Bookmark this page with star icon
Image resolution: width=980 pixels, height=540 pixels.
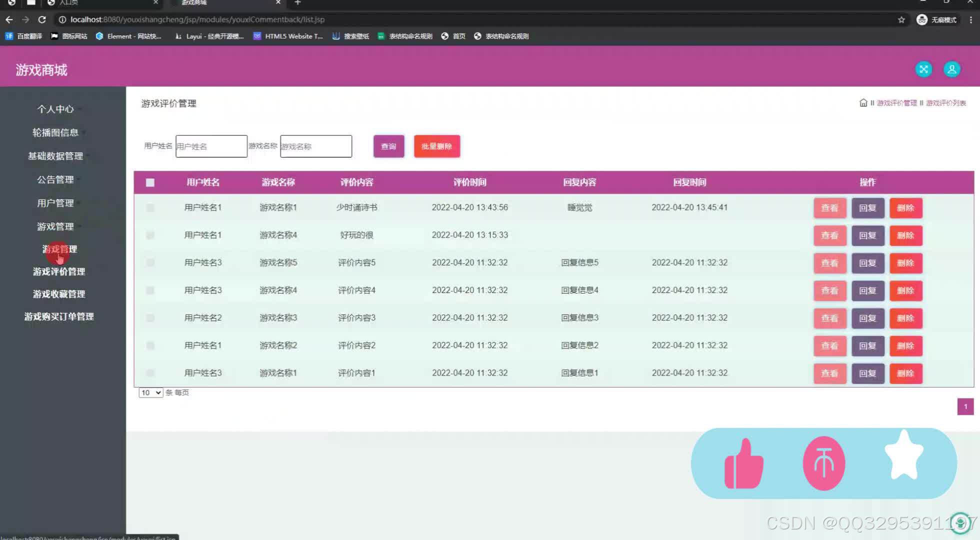click(x=901, y=19)
